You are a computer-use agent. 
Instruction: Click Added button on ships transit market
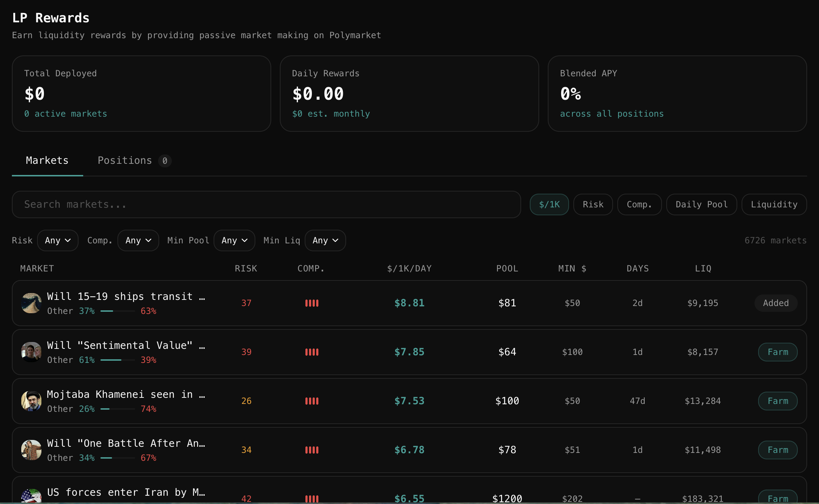tap(775, 303)
